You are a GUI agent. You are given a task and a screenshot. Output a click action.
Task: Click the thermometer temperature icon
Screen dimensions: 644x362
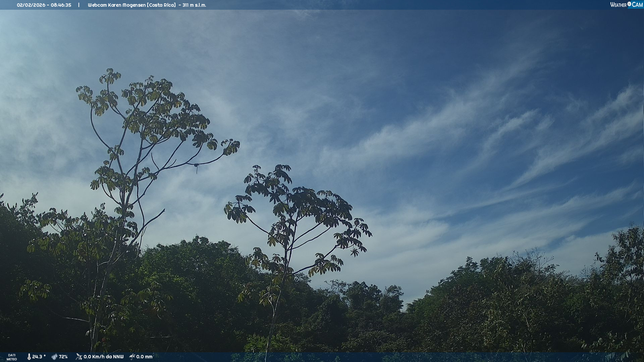point(29,357)
